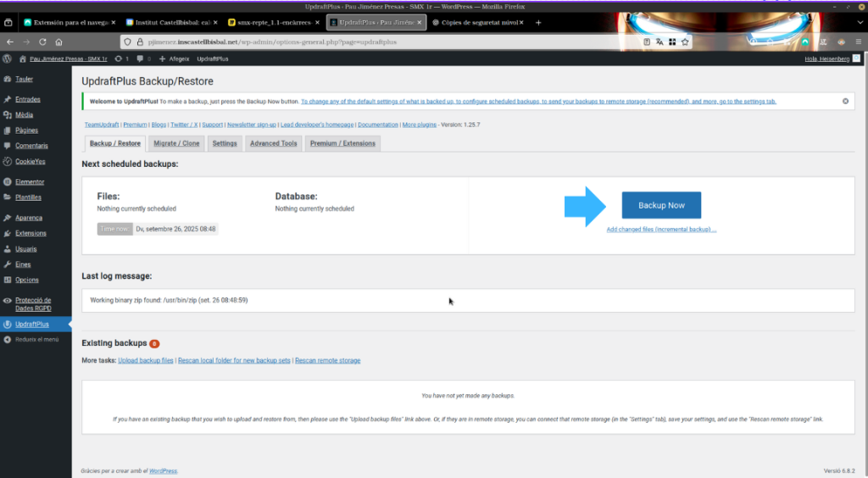Select the Advanced Tools tab
868x478 pixels.
(273, 143)
